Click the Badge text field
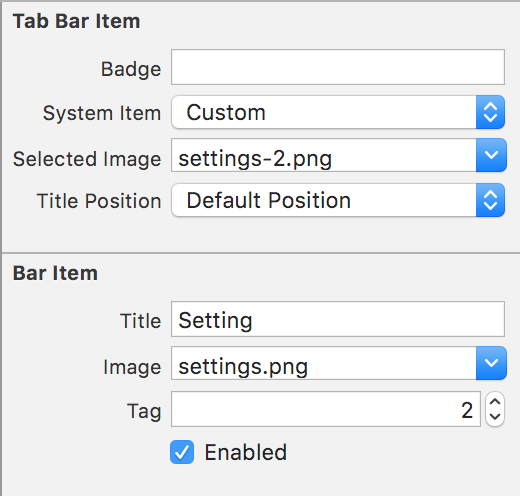 tap(338, 67)
